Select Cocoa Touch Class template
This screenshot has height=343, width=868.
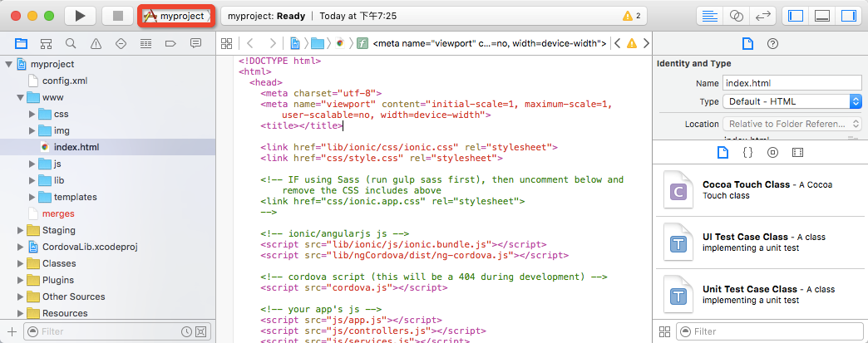point(760,189)
